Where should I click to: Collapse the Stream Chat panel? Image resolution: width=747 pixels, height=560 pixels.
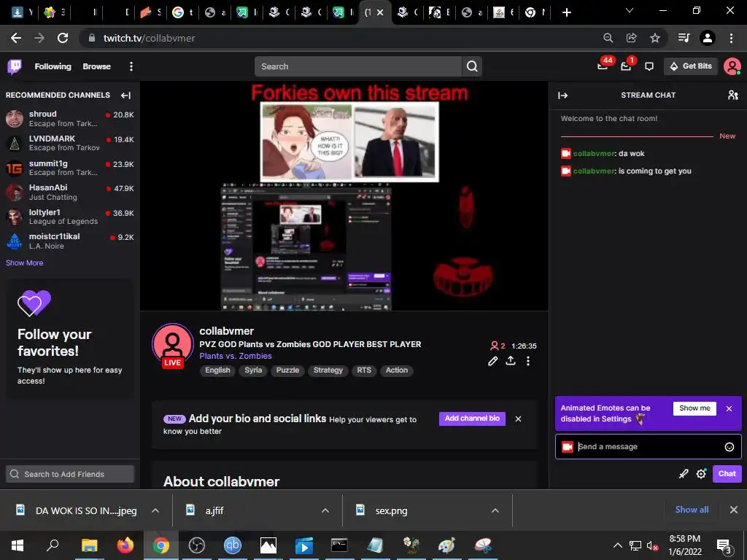pos(562,96)
